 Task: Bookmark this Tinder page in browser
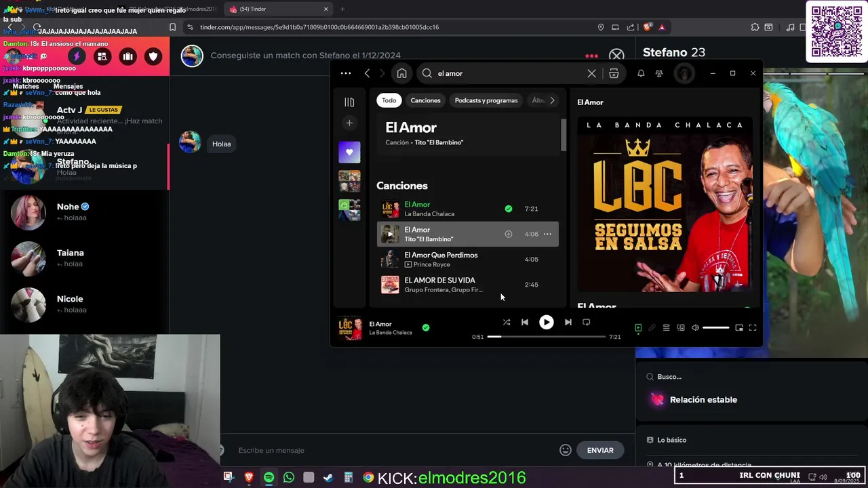coord(173,27)
